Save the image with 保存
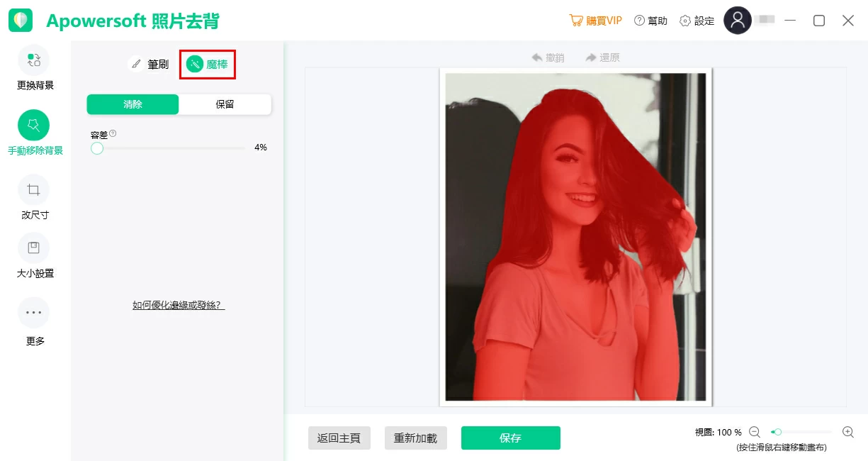The height and width of the screenshot is (461, 868). click(x=511, y=438)
